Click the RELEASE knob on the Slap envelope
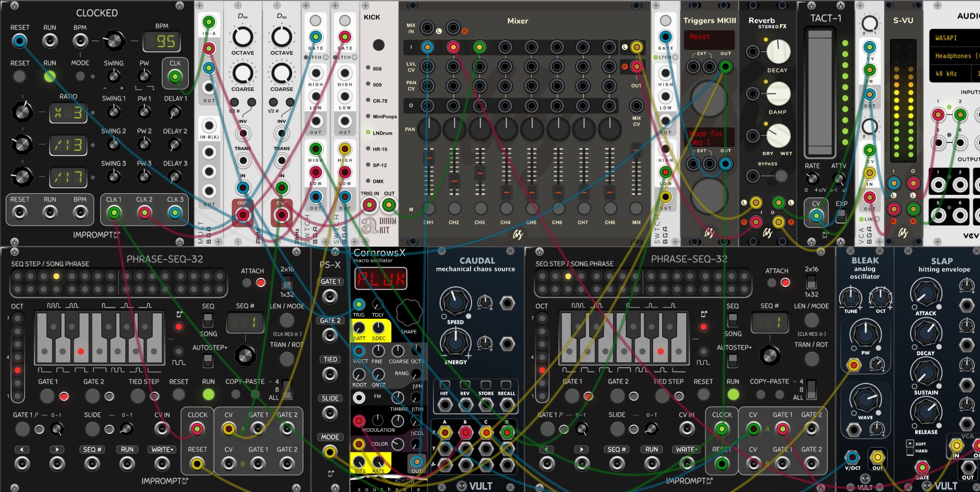The image size is (980, 492). coord(926,412)
